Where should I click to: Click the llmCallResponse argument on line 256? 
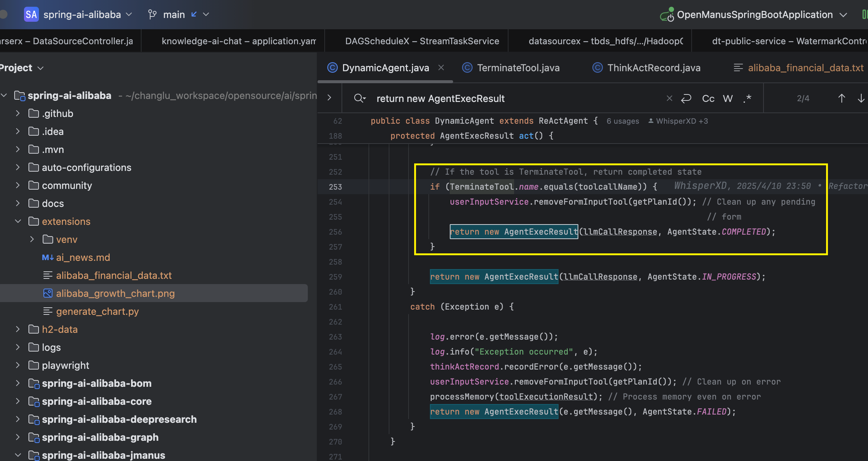[x=620, y=232]
